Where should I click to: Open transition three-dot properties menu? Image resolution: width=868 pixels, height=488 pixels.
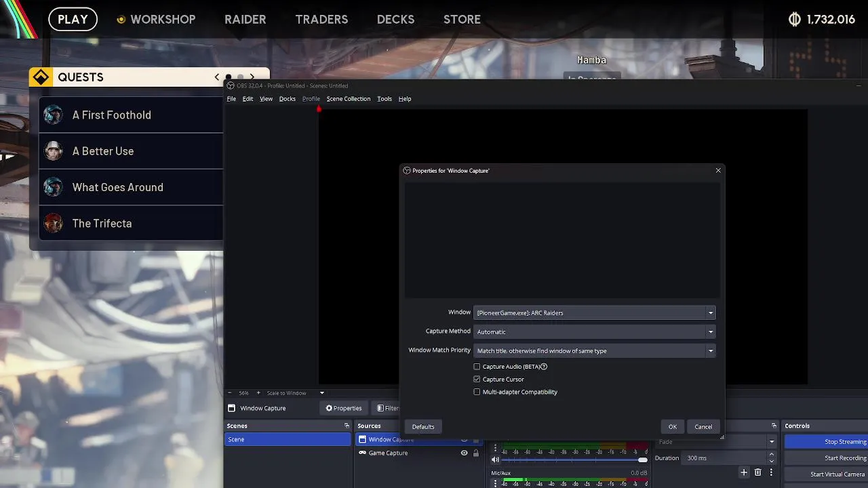(771, 472)
